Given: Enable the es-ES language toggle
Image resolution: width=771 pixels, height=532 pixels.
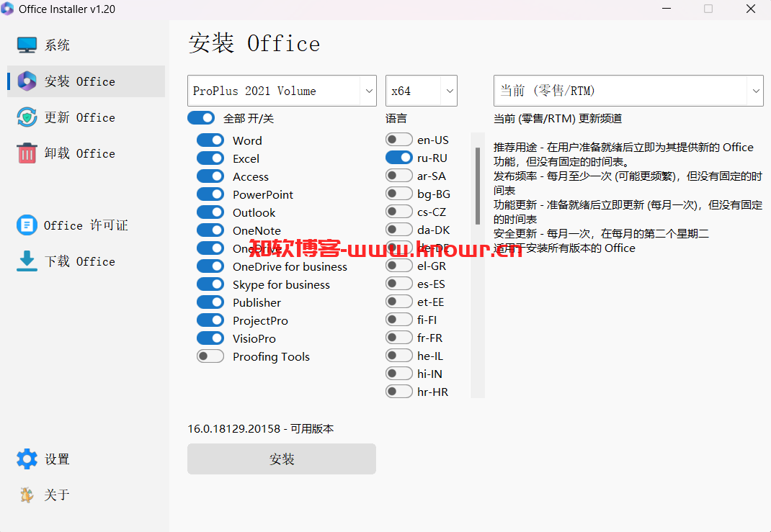Looking at the screenshot, I should (398, 284).
